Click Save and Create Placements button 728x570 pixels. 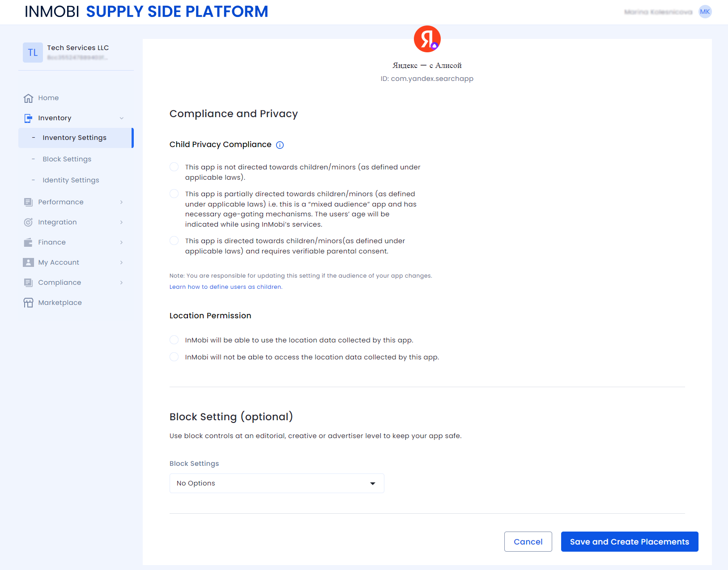629,542
